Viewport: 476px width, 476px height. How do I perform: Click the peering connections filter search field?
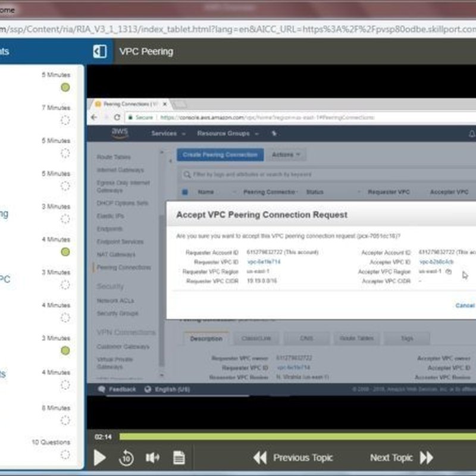pyautogui.click(x=328, y=174)
